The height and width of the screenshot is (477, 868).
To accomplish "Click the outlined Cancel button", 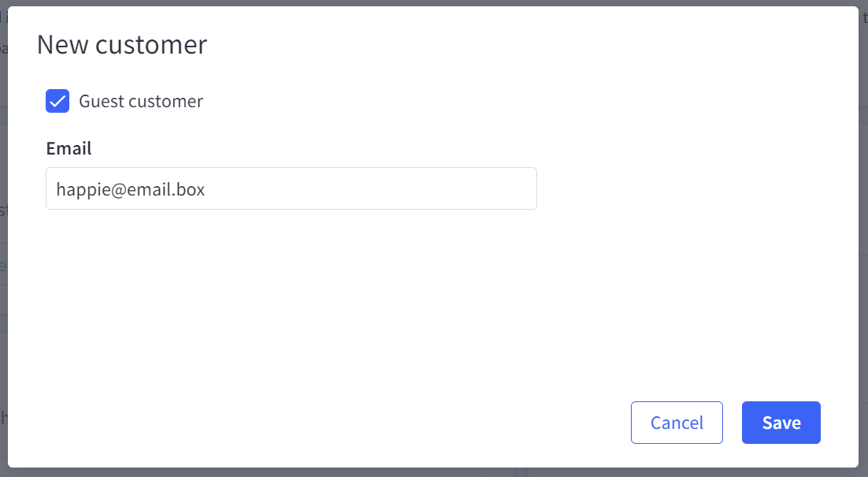I will tap(677, 423).
